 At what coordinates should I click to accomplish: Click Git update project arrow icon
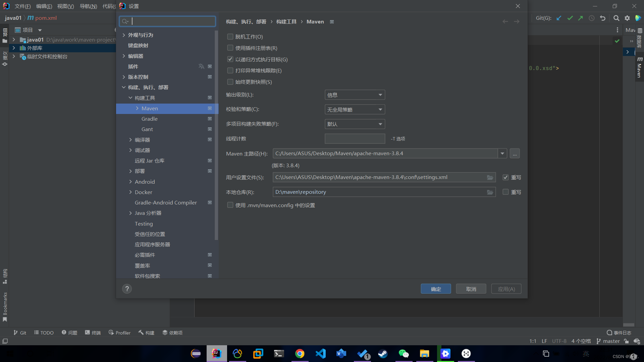point(559,18)
